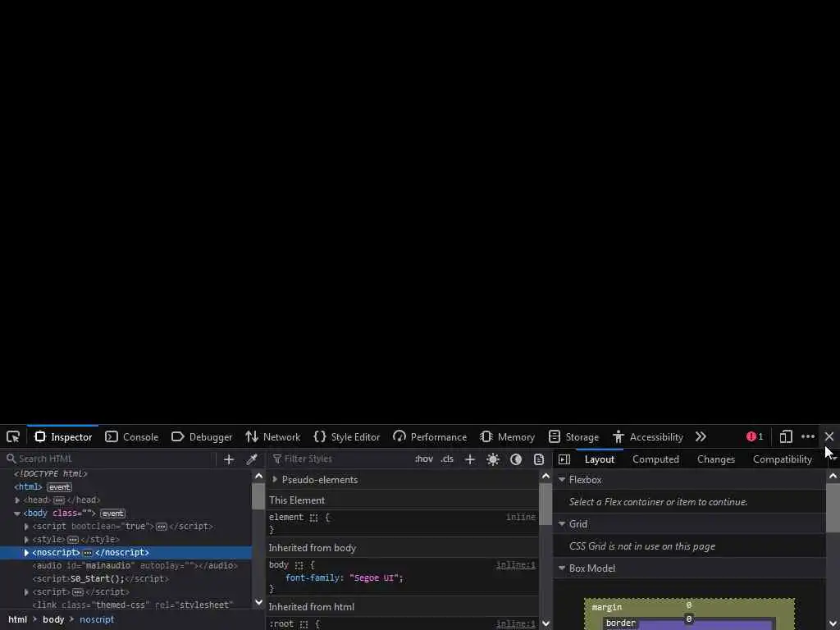Click the element rule selector highlighter icon
The width and height of the screenshot is (840, 630).
(x=314, y=518)
